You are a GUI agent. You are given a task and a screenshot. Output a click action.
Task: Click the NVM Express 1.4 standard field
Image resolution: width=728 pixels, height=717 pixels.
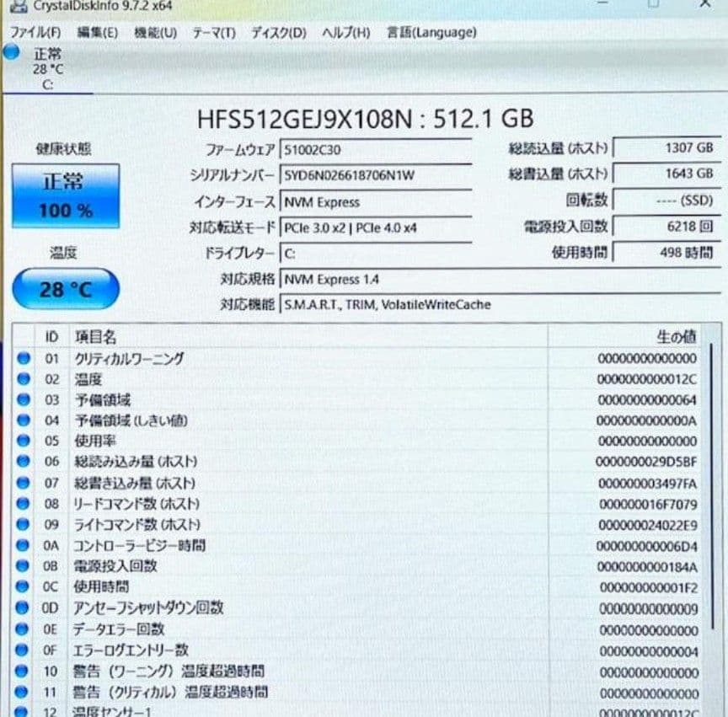point(500,279)
